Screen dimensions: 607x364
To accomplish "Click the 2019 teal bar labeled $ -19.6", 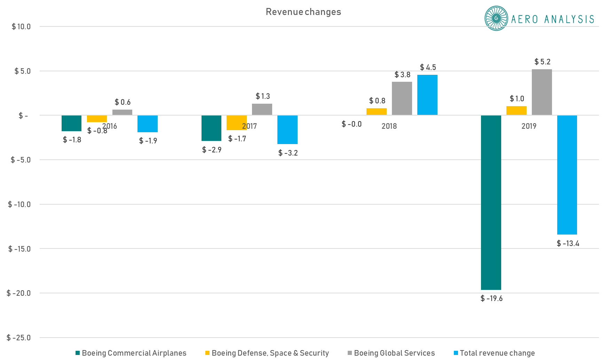I will tap(491, 203).
